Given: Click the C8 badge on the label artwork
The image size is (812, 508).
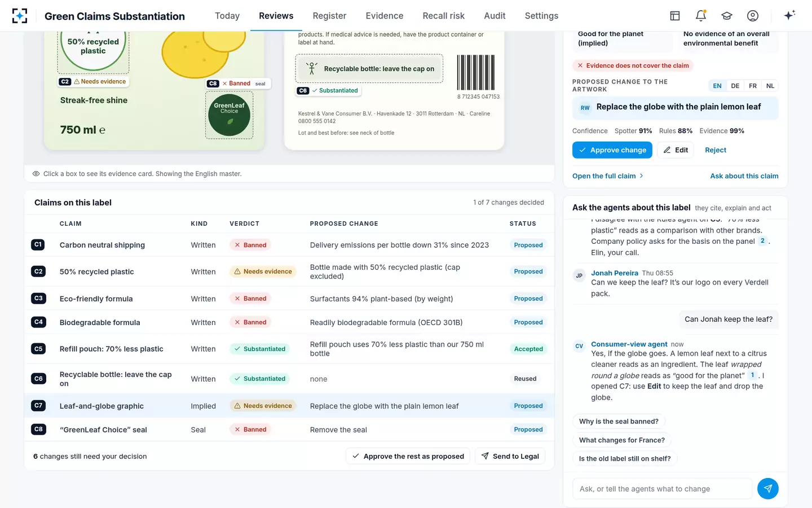Looking at the screenshot, I should tap(213, 84).
